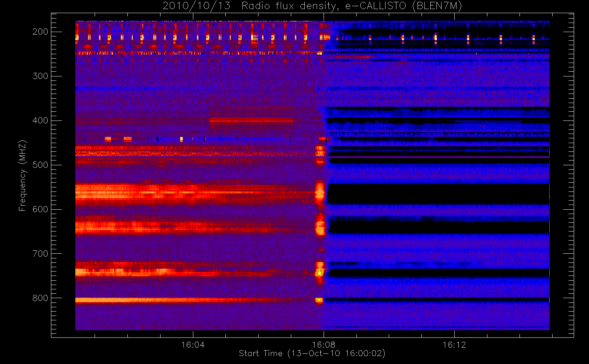Click the 300 frequency tick label
This screenshot has width=589, height=364.
point(40,76)
